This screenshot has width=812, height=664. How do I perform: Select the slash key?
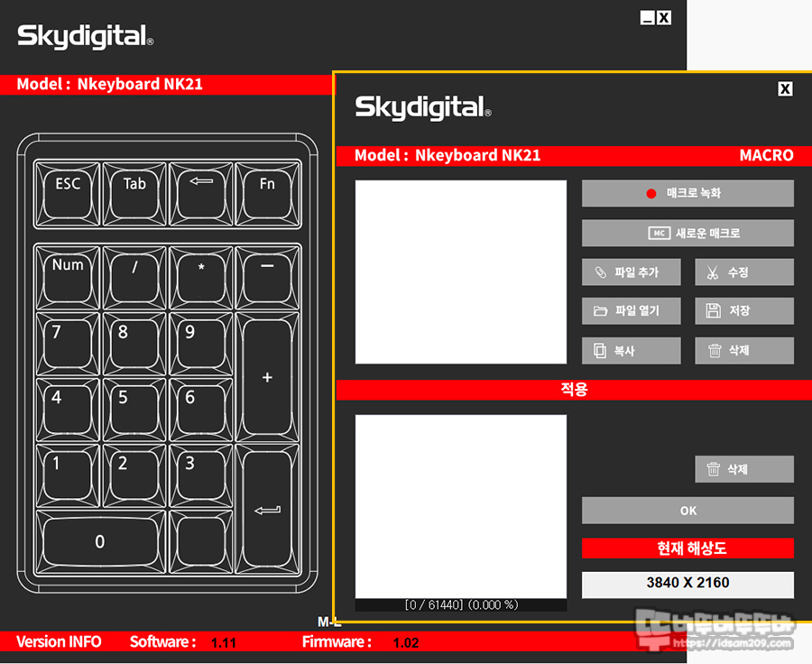(x=134, y=278)
